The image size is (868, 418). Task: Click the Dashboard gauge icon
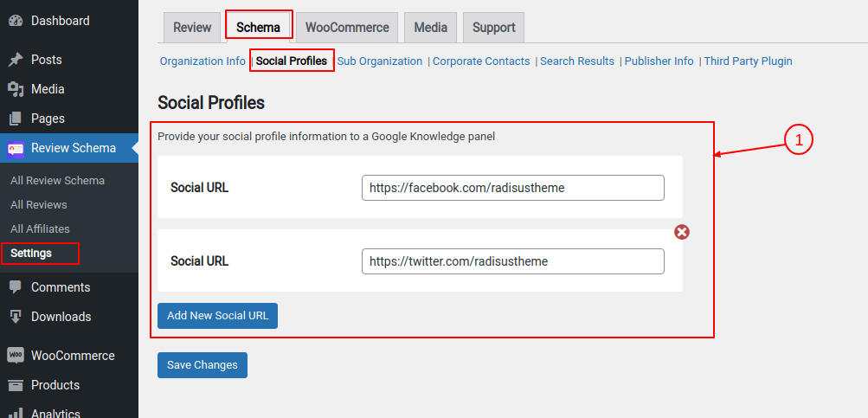16,21
